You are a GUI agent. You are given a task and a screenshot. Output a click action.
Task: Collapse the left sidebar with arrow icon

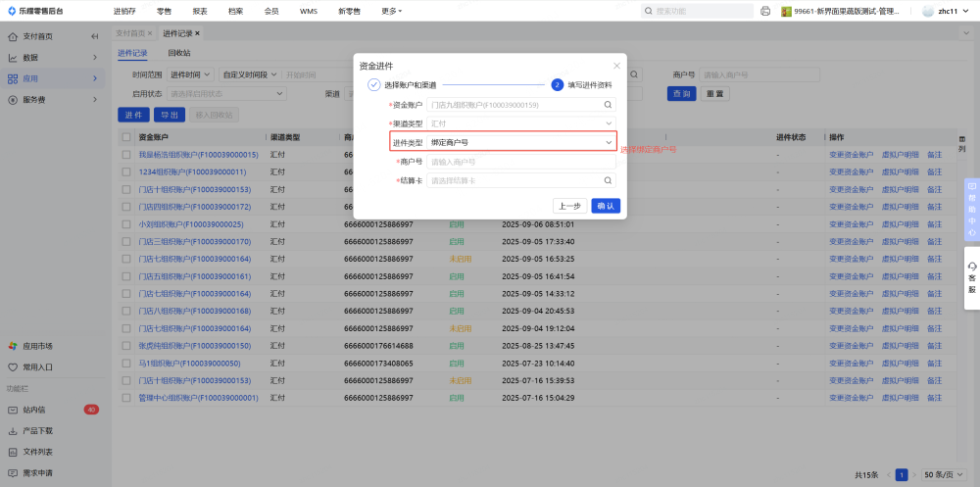click(95, 36)
